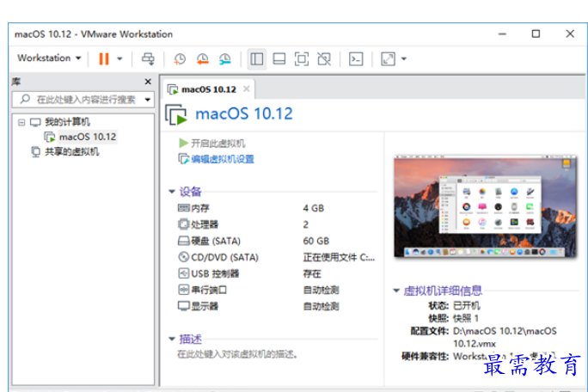
Task: Open the dropdown arrow next to stretch icon
Action: point(404,59)
